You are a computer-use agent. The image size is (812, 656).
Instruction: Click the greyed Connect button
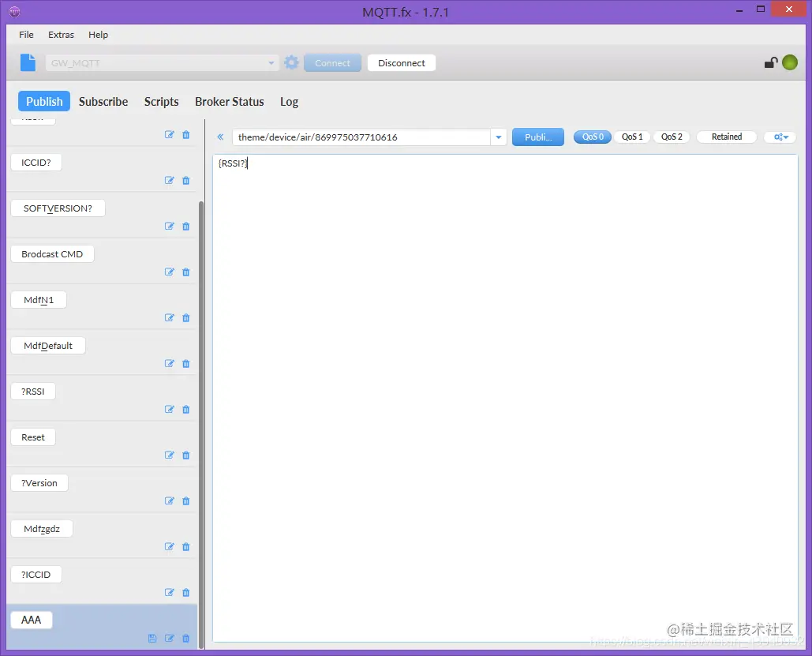click(x=332, y=62)
